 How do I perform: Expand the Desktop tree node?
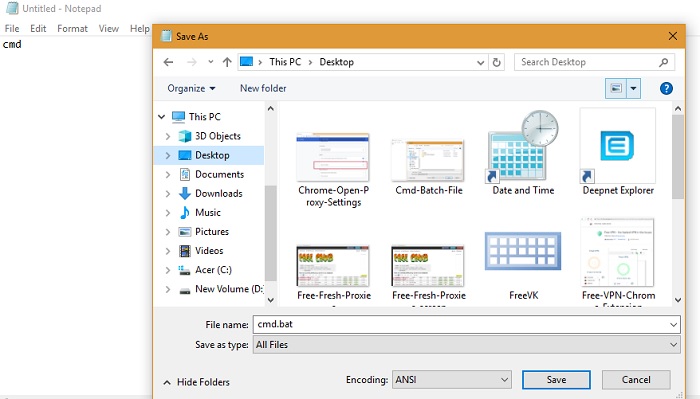click(168, 155)
